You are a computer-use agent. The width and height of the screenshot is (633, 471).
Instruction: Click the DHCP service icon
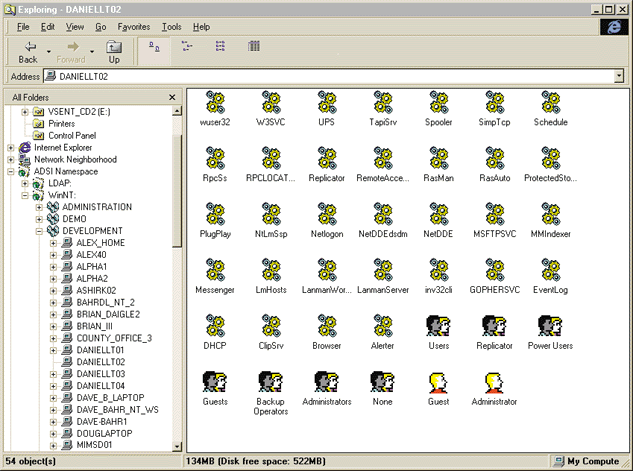pyautogui.click(x=214, y=325)
